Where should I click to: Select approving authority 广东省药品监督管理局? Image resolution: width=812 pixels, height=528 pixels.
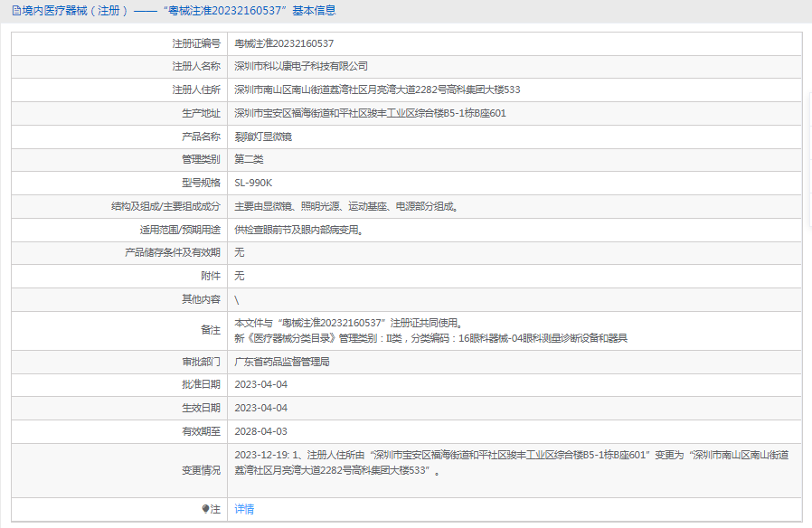[282, 362]
